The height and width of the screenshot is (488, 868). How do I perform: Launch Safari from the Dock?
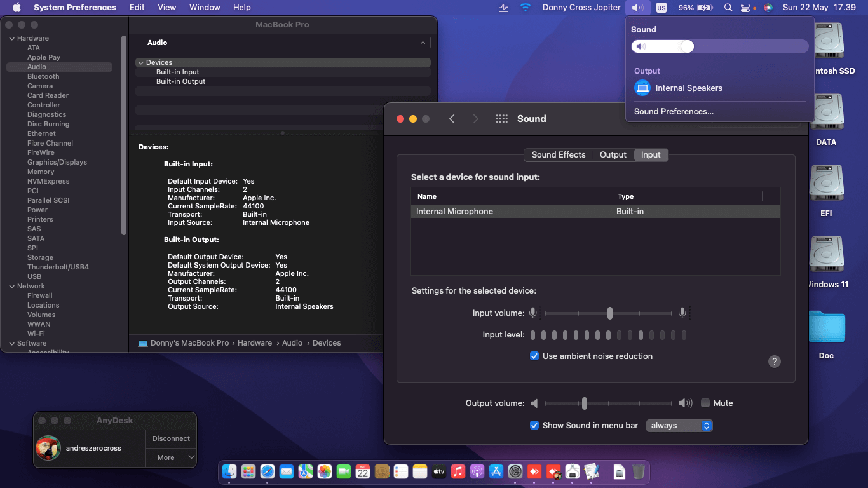point(268,471)
